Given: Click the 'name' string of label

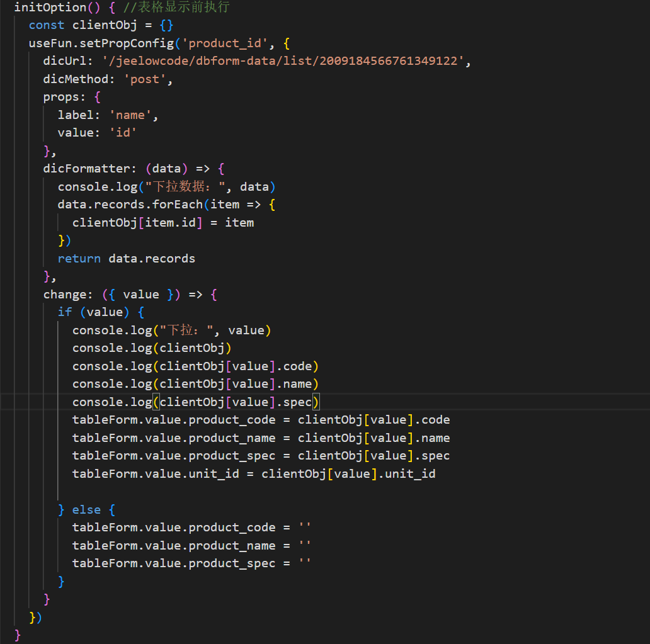Looking at the screenshot, I should 134,115.
